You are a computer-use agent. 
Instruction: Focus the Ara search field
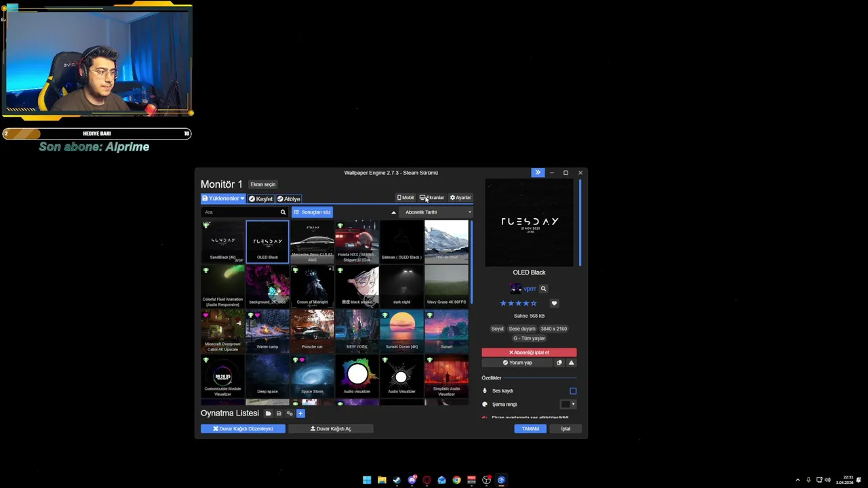(x=240, y=212)
